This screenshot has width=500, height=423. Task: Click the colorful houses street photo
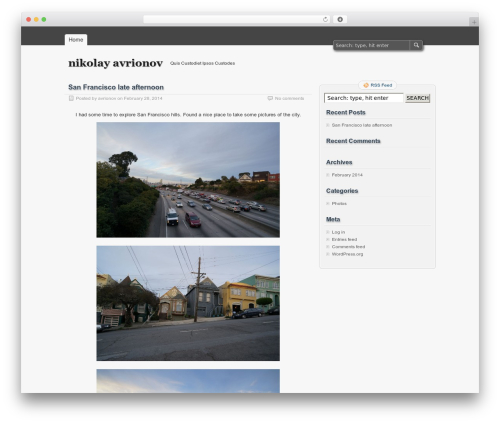point(188,303)
